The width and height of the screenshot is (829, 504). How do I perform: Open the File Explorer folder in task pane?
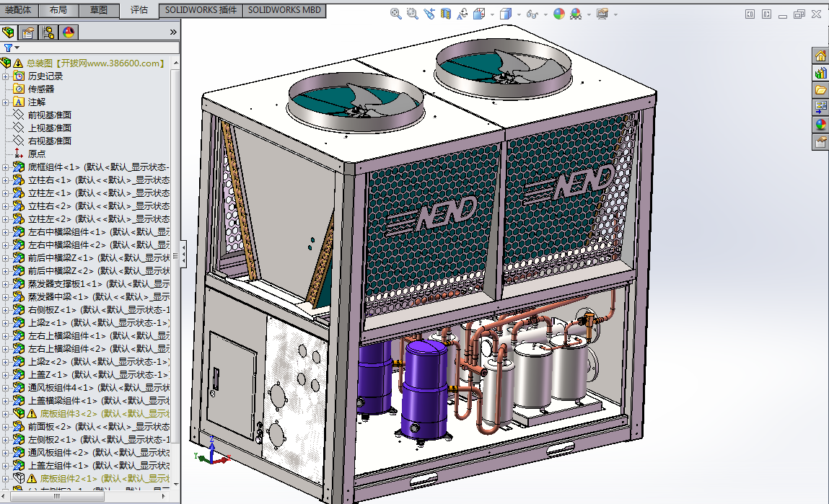coord(820,90)
